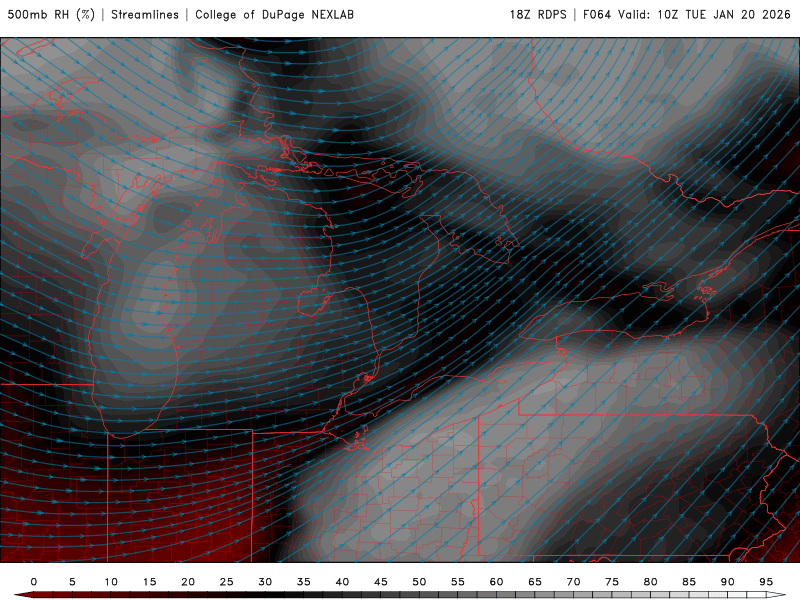
Task: Select the 'Streamlines' label in the header
Action: [145, 14]
